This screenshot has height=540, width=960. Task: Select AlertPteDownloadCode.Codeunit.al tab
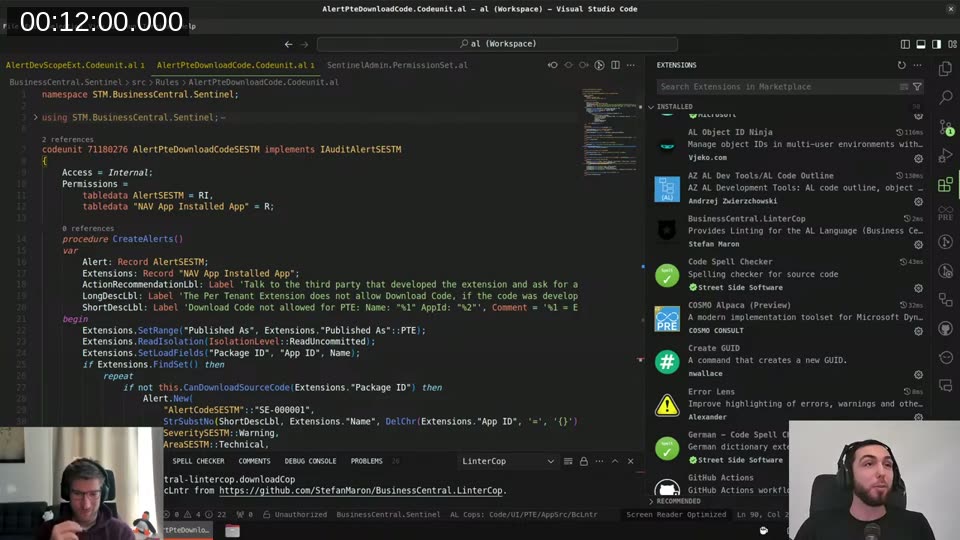click(235, 65)
